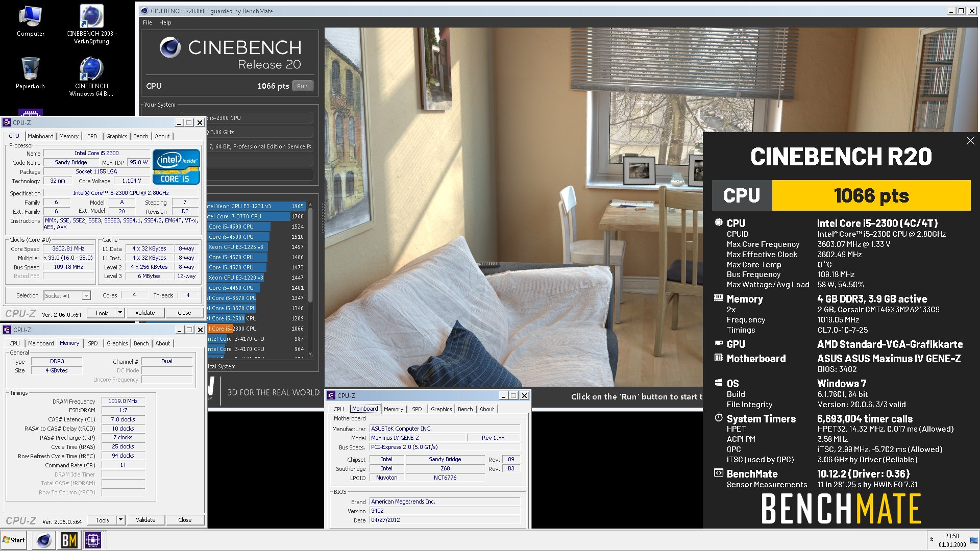Image resolution: width=980 pixels, height=551 pixels.
Task: Click the Multiplier x 33.0 field
Action: pos(68,258)
